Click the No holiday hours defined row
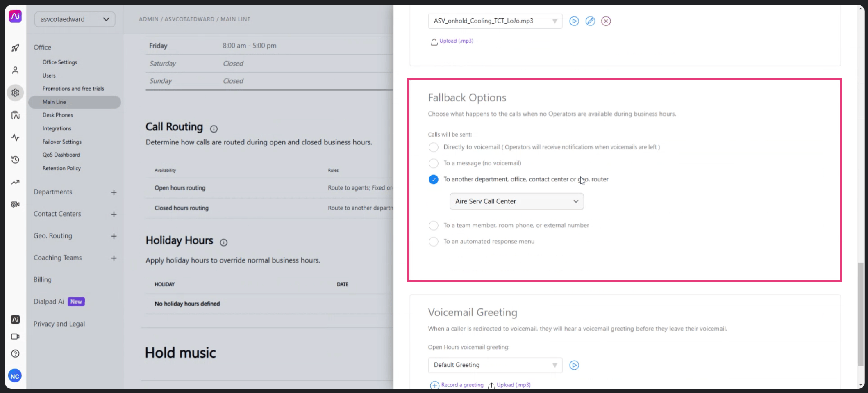868x393 pixels. coord(269,304)
